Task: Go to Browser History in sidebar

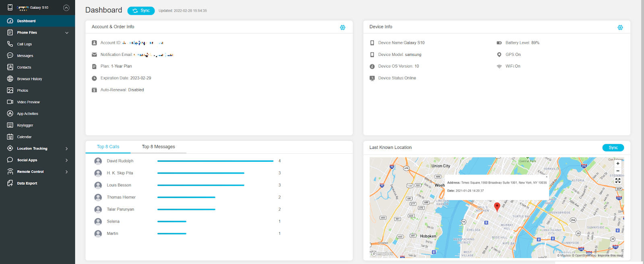Action: point(29,79)
